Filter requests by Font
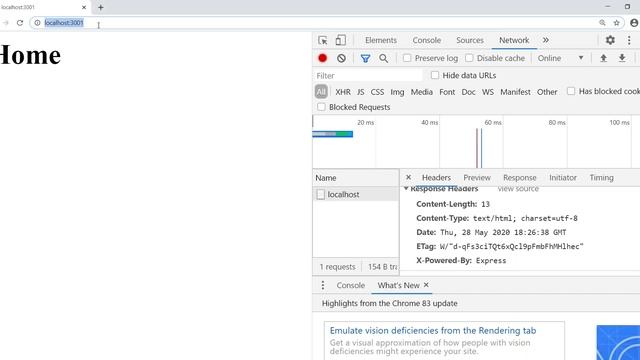This screenshot has width=640, height=360. [x=447, y=92]
